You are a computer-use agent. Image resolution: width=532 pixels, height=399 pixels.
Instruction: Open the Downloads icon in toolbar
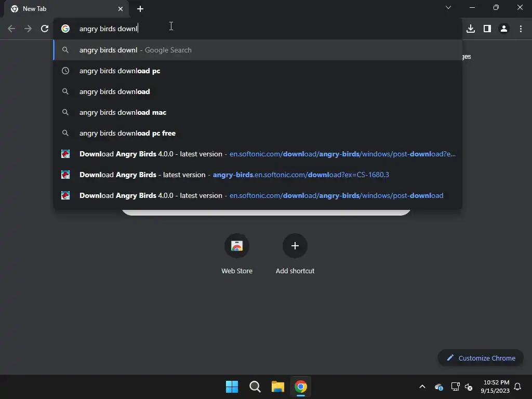[x=471, y=29]
